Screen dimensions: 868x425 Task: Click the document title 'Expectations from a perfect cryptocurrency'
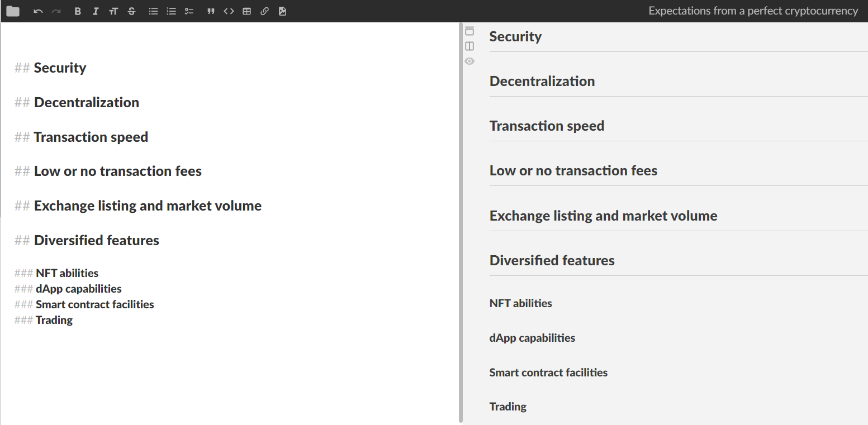point(753,11)
